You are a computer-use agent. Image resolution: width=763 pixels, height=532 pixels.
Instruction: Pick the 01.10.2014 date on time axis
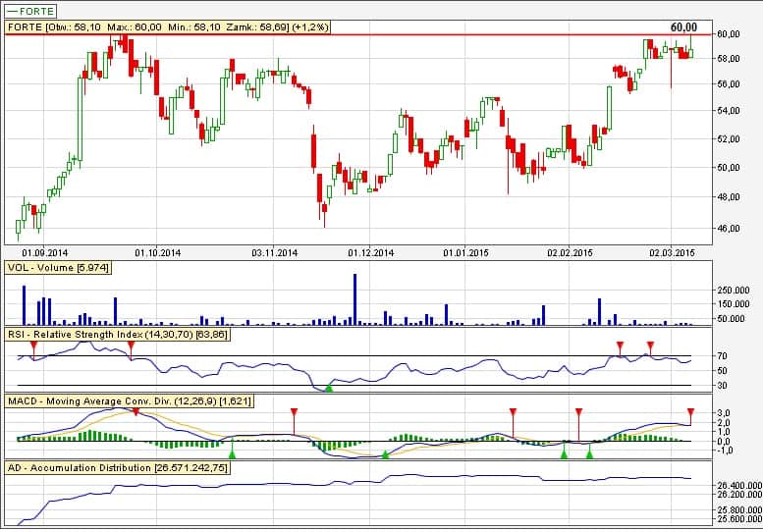(x=159, y=252)
